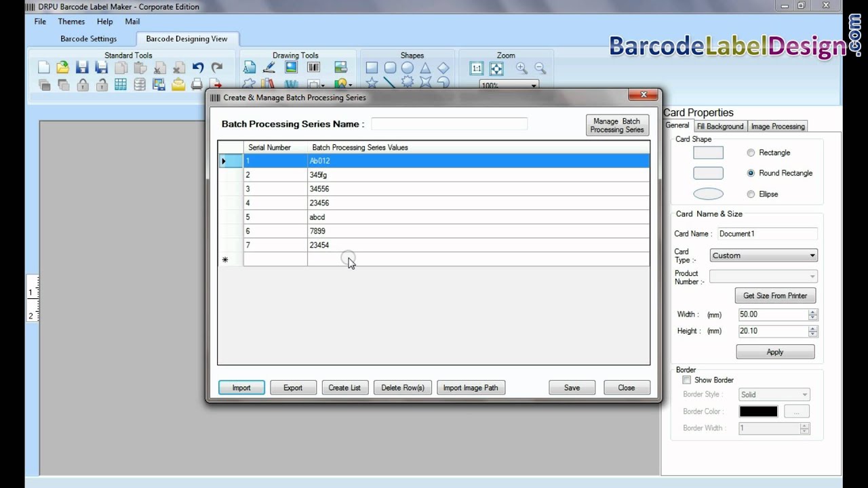Select the Text drawing tool

[250, 67]
